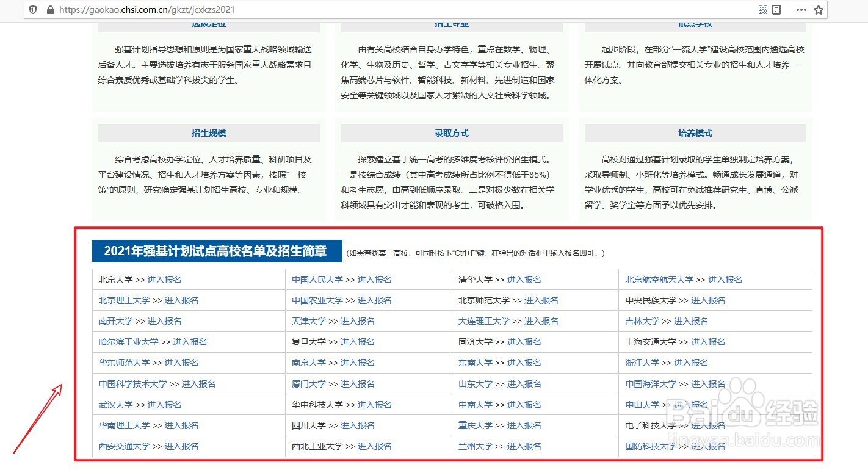Open the 北京航空航天大学 university link

click(x=659, y=280)
